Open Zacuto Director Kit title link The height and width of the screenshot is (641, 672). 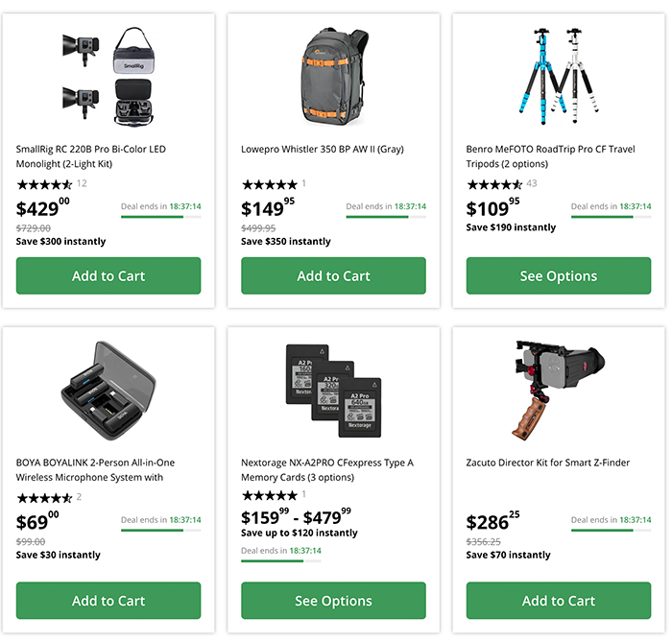tap(548, 463)
